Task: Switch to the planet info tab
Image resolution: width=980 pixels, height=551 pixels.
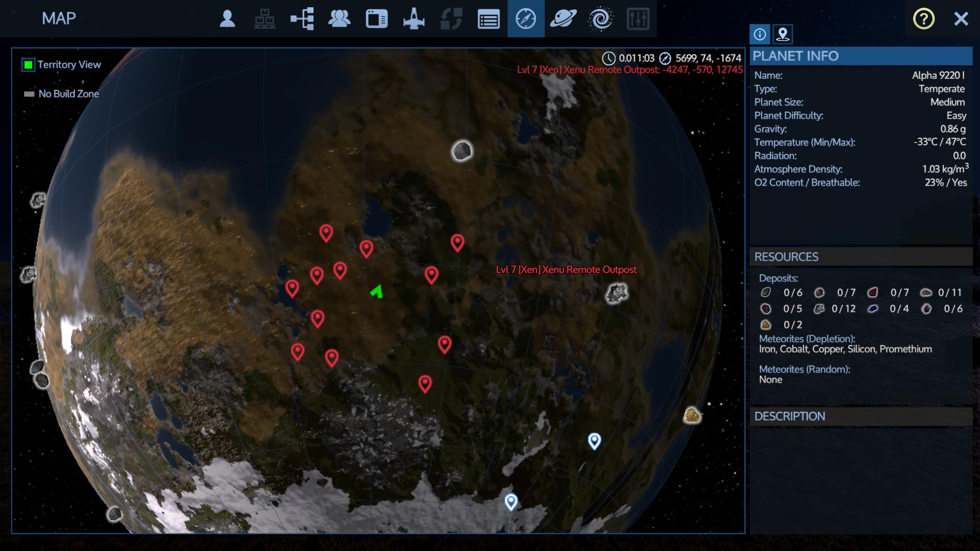Action: point(760,34)
